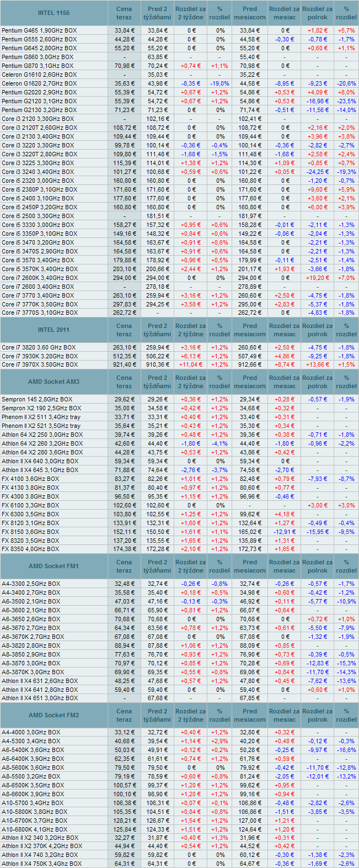
Task: Select Athlon II X4 631 2,6GHz BOX name
Action: (40, 681)
